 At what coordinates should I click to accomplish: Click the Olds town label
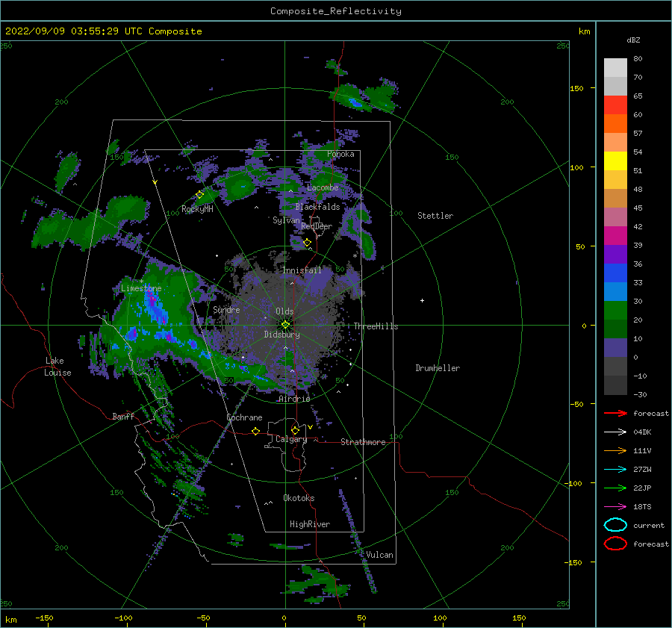click(284, 311)
